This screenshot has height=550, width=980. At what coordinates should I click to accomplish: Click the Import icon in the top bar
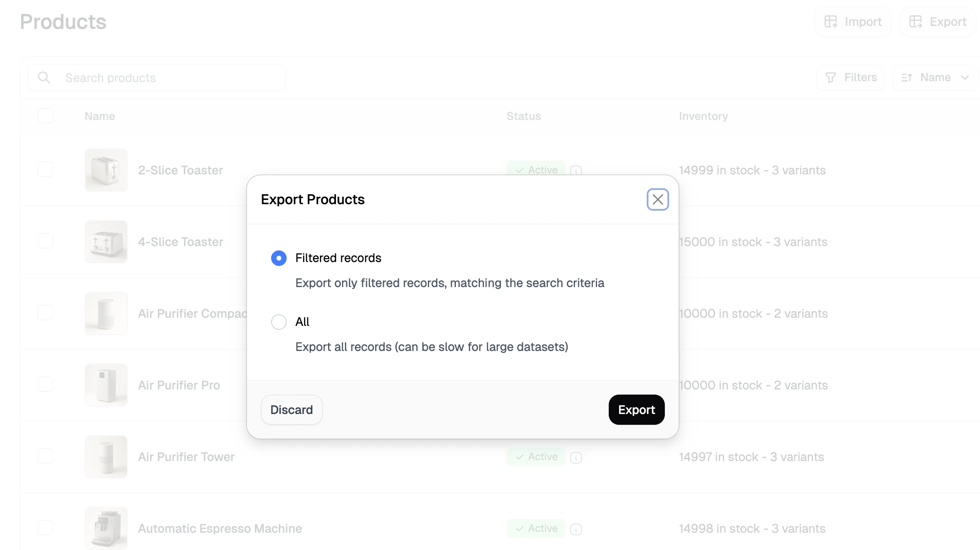[x=831, y=22]
